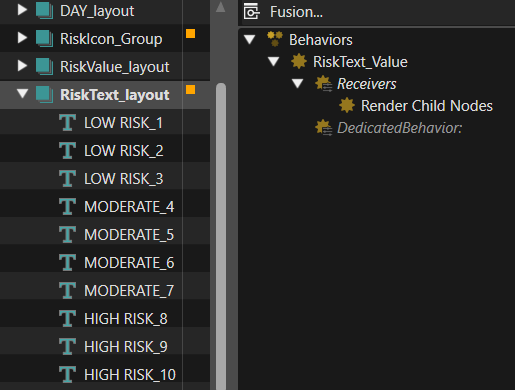Click the text icon of HIGH RISK_10
The width and height of the screenshot is (515, 390).
(68, 375)
